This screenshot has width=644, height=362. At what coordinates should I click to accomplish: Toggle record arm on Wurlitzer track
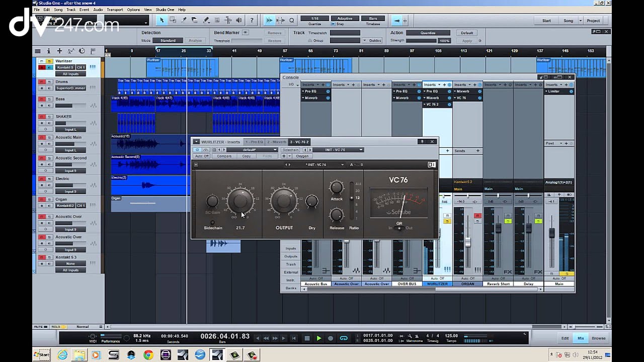coord(42,67)
